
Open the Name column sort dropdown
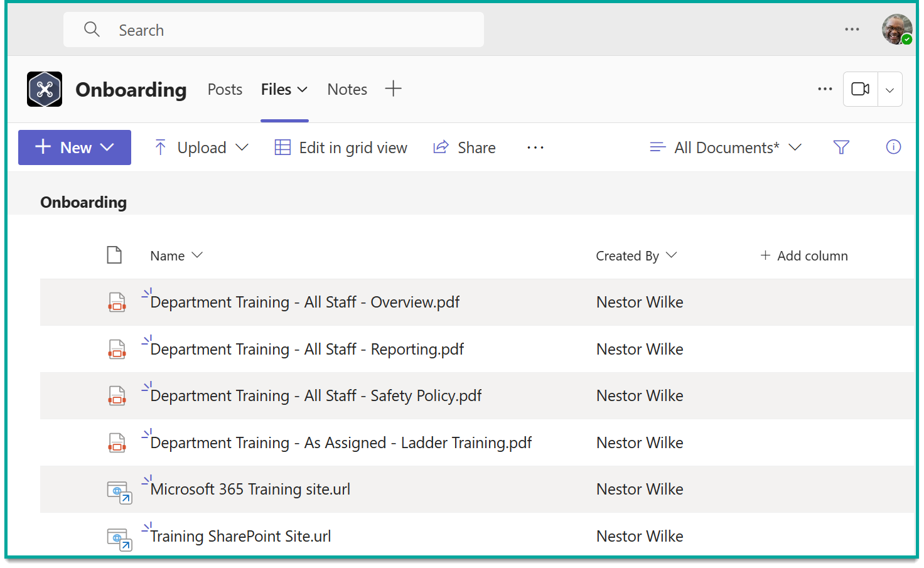pos(196,255)
